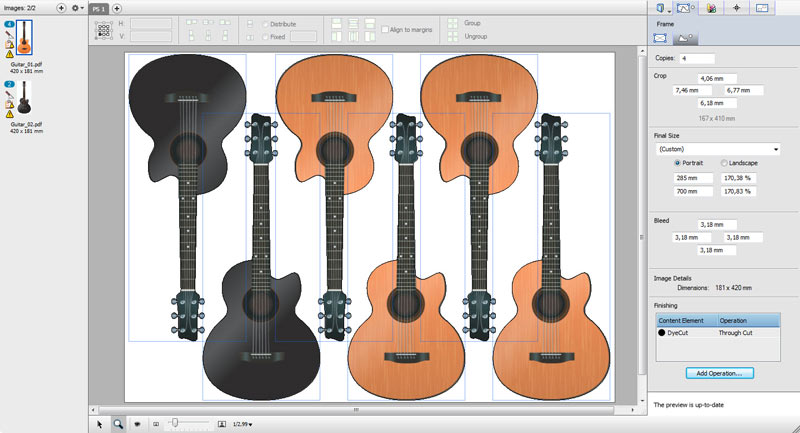Viewport: 800px width, 433px height.
Task: Adjust the zoom slider handle
Action: pos(175,423)
